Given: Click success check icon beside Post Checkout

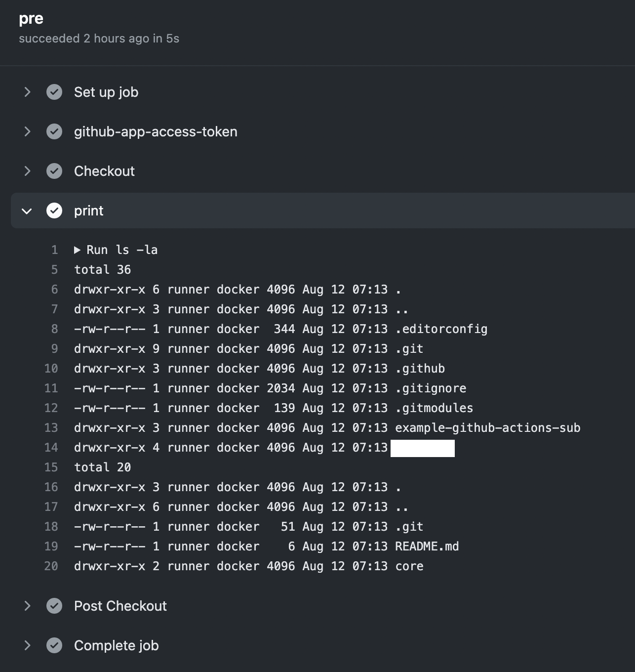Looking at the screenshot, I should [54, 606].
